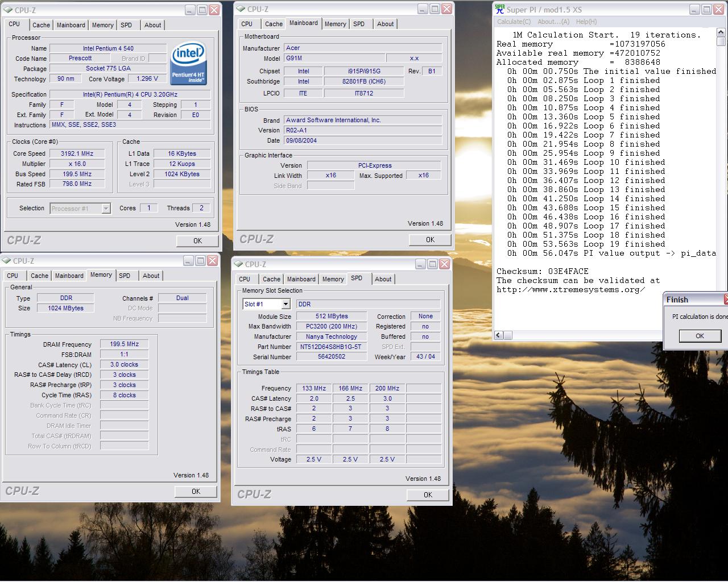Click the Cycle Time 8 clocks value
This screenshot has height=582, width=728.
point(124,395)
